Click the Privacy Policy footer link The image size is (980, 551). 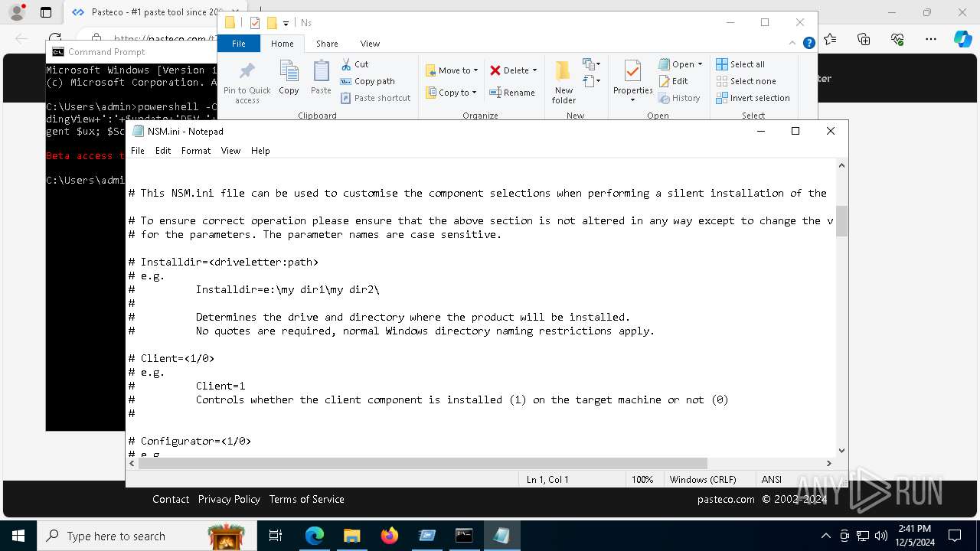229,499
